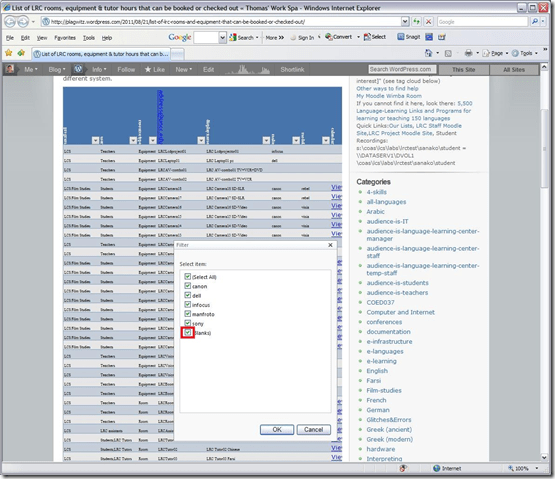Open the Tools menu in menu bar
The width and height of the screenshot is (555, 479).
pos(89,38)
